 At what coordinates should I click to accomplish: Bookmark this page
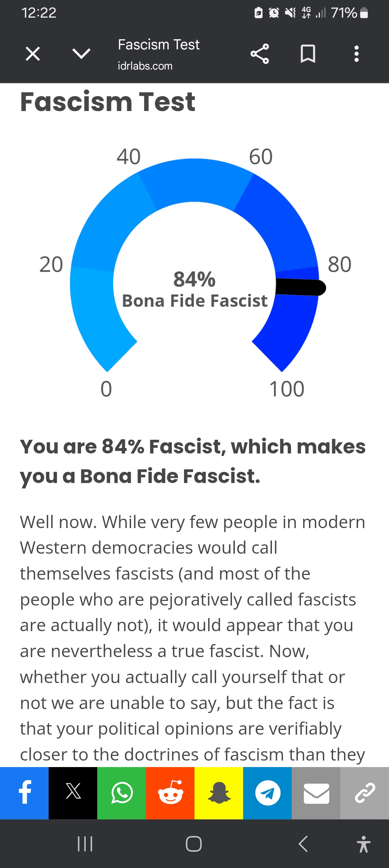coord(308,54)
